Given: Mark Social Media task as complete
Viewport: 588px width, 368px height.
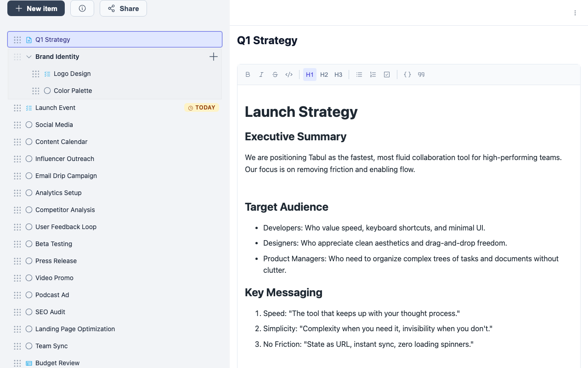Looking at the screenshot, I should pos(29,125).
